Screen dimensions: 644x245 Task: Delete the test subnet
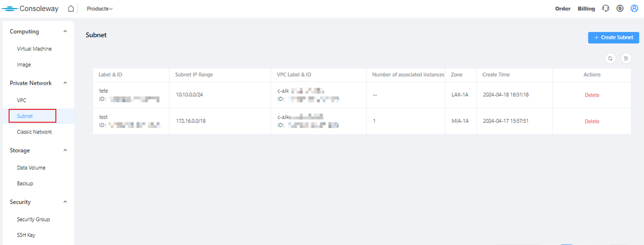592,121
